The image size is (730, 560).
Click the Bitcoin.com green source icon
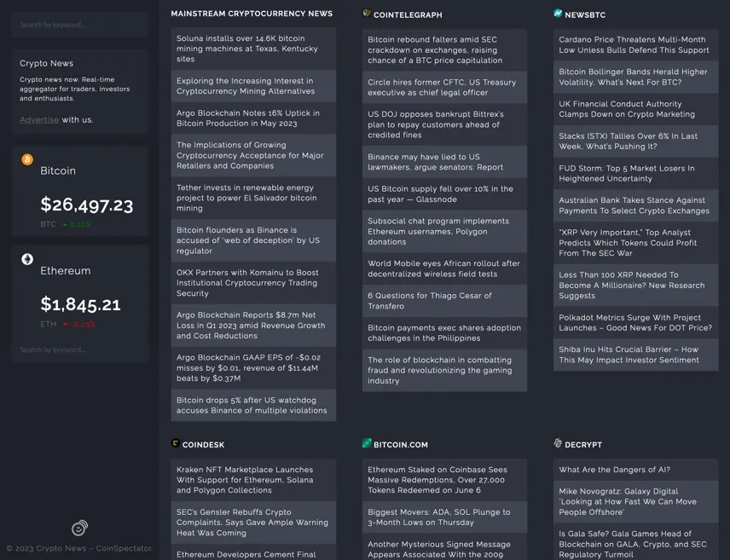[367, 442]
